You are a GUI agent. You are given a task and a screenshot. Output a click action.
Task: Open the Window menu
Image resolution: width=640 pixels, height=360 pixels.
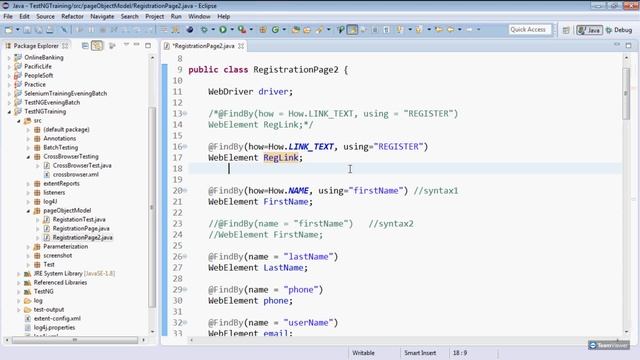(199, 16)
